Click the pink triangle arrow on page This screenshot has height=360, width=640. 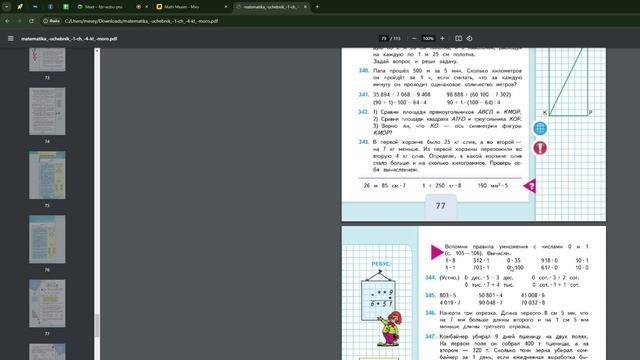tap(437, 252)
